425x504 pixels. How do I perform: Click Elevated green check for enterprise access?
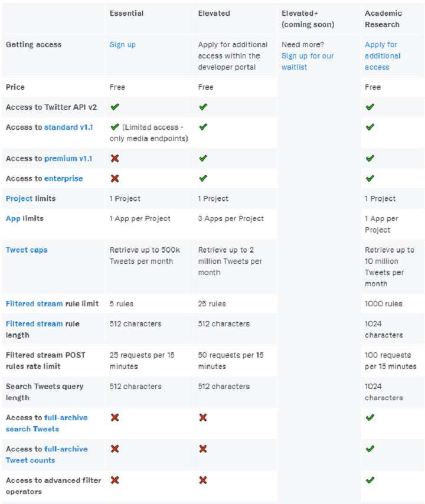[x=203, y=178]
